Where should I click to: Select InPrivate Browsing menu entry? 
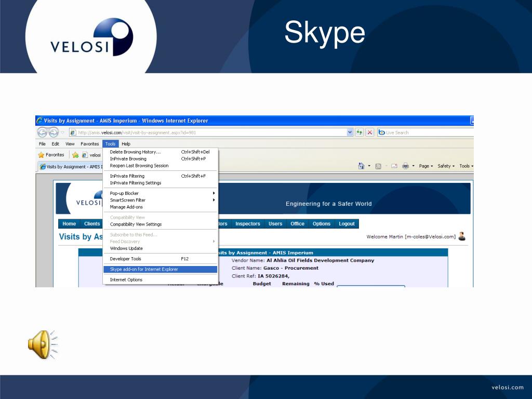tap(160, 159)
